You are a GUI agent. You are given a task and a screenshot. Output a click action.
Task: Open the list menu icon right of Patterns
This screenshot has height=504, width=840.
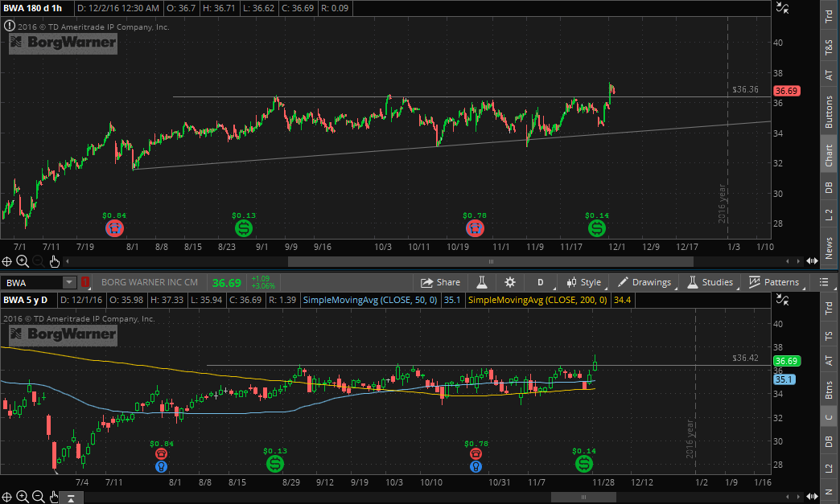point(823,282)
